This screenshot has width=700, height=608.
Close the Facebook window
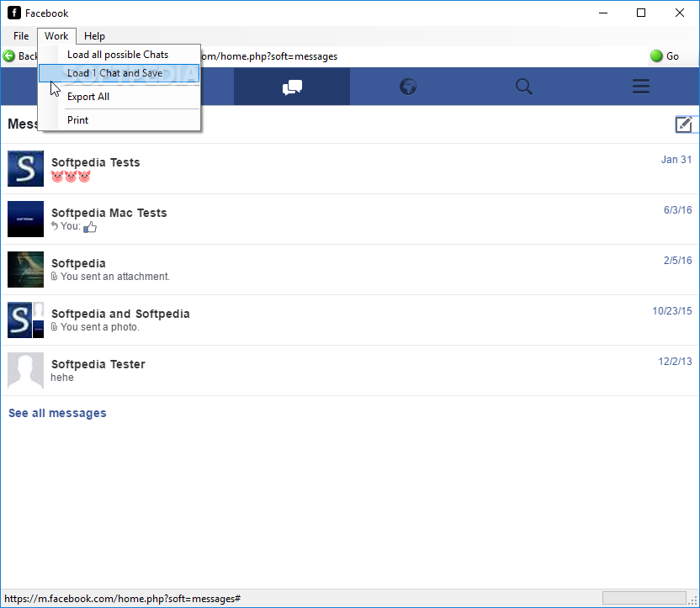(680, 13)
